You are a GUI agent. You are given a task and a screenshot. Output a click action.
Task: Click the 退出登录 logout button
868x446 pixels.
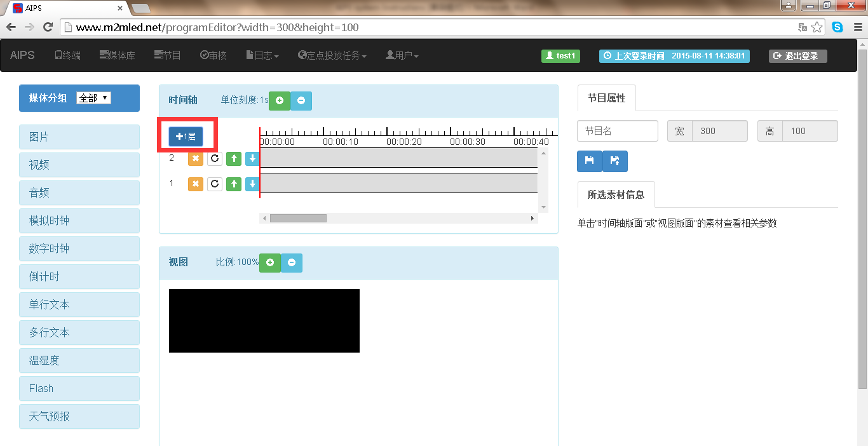coord(797,56)
